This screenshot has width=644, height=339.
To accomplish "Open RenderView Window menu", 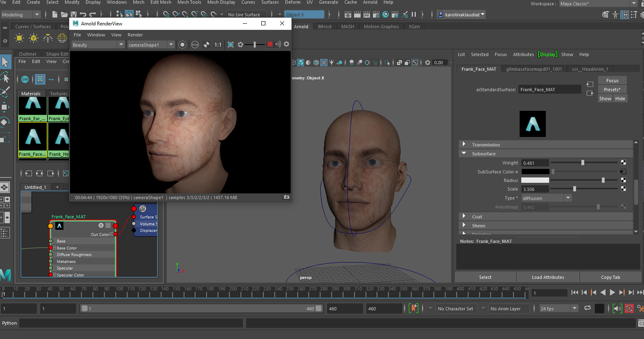I will [96, 35].
